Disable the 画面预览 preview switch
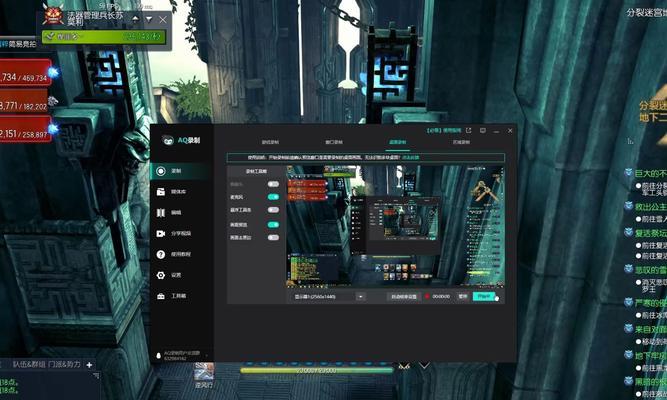This screenshot has height=400, width=667. [x=273, y=224]
